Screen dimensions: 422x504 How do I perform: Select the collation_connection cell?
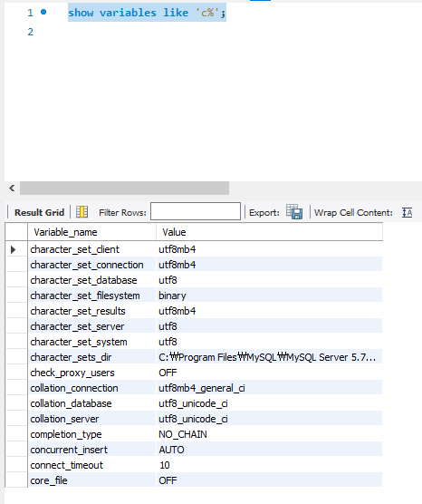[91, 388]
